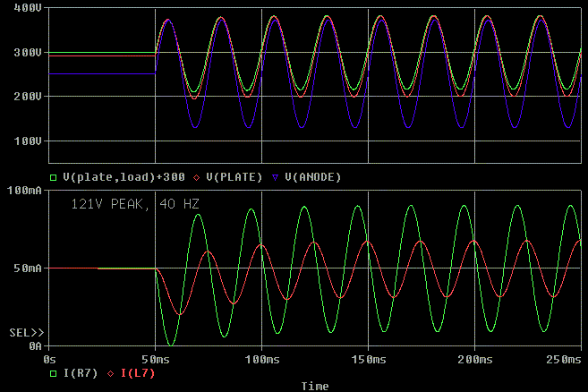Image resolution: width=588 pixels, height=392 pixels.
Task: Click the 0s x-axis origin label
Action: 51,358
